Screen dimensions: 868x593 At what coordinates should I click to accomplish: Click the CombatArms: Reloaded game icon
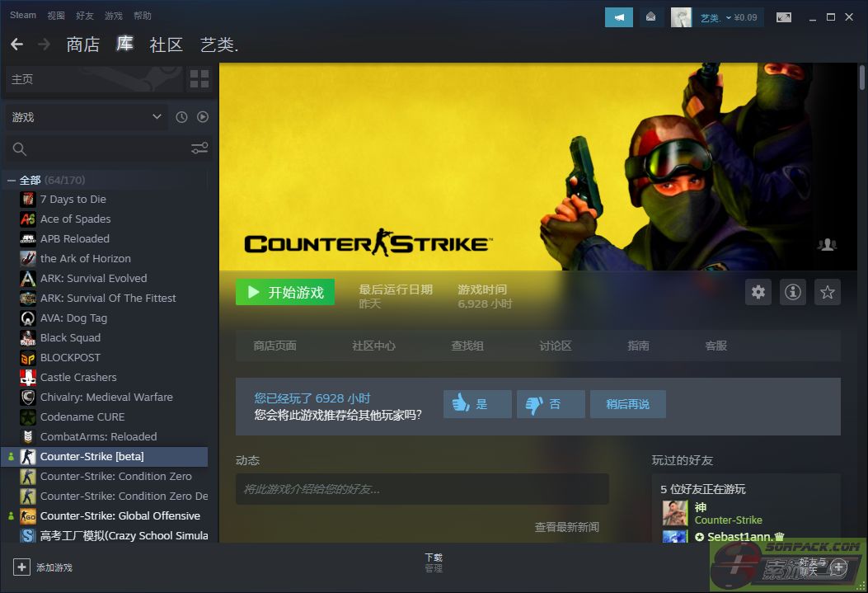coord(28,437)
